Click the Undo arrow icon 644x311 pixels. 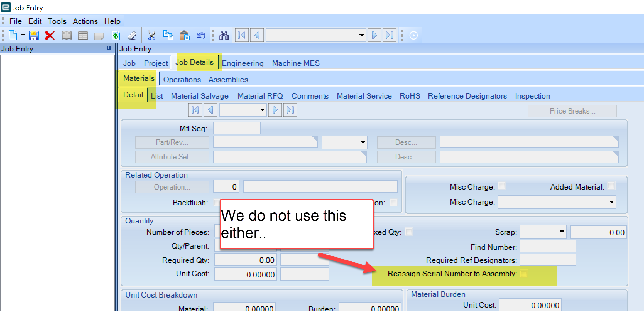point(201,35)
